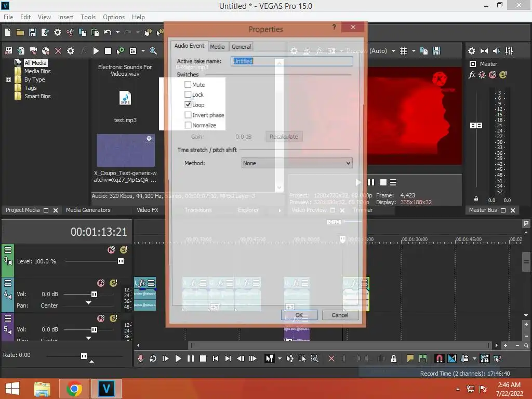Select the Audio Event tab
The height and width of the screenshot is (399, 532).
pos(189,46)
